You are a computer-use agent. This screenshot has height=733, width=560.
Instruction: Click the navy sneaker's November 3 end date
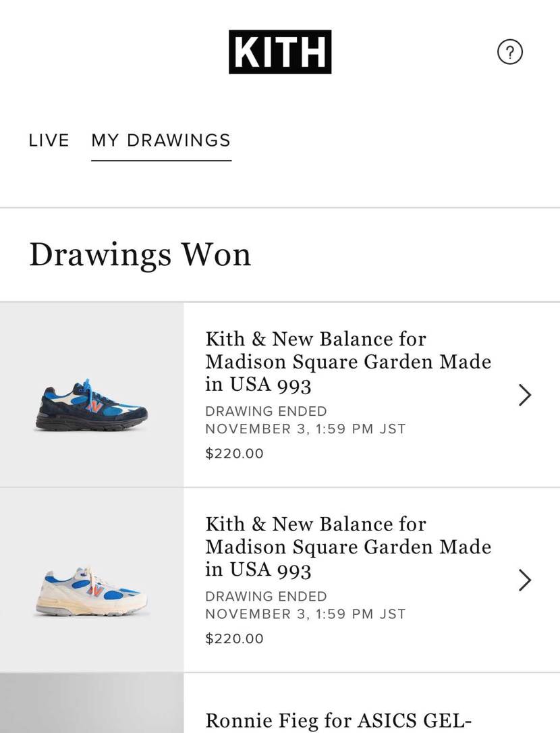tap(305, 429)
